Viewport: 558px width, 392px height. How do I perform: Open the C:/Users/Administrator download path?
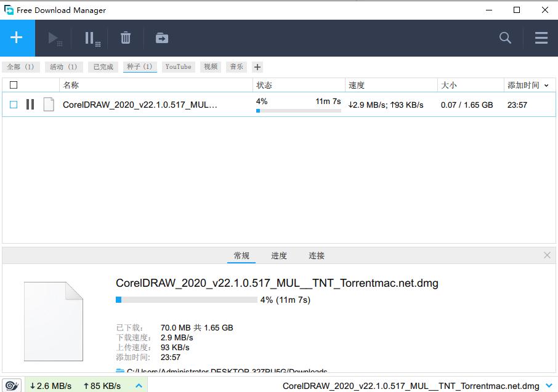[x=227, y=370]
